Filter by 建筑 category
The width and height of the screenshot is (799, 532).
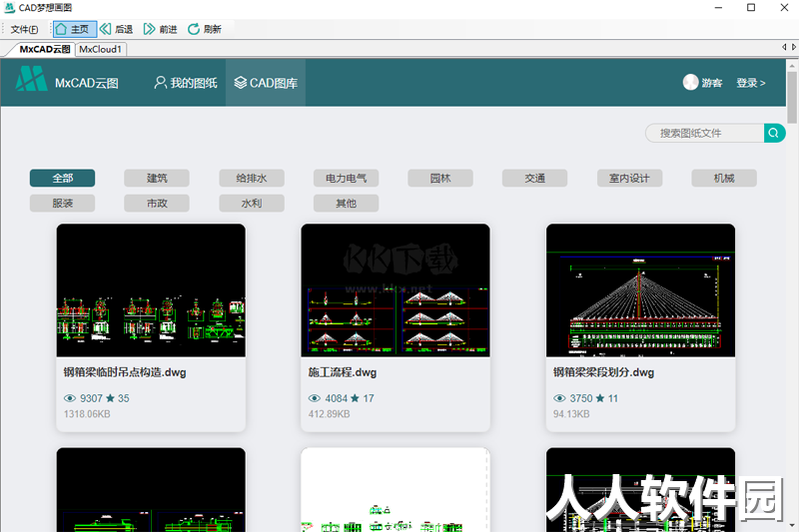coord(157,179)
